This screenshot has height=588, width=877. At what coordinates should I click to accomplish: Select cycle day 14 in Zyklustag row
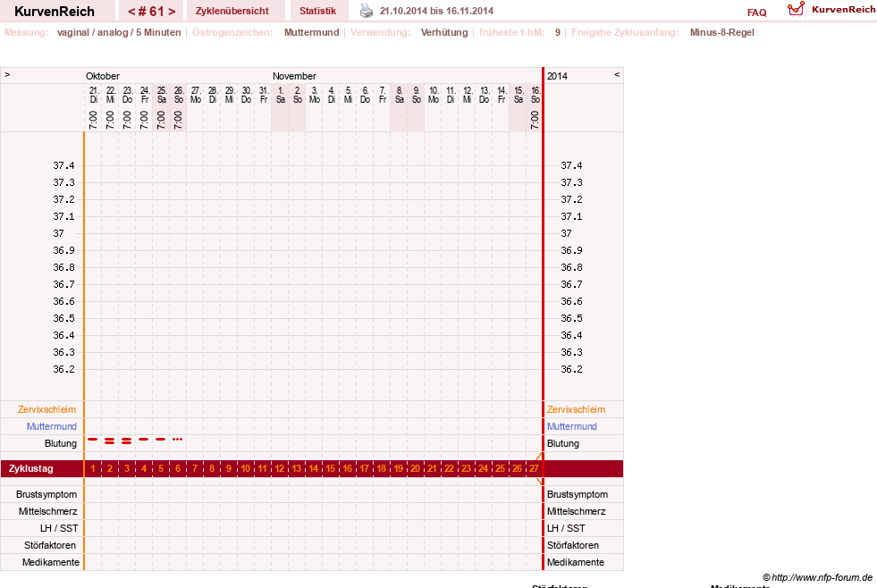(313, 468)
